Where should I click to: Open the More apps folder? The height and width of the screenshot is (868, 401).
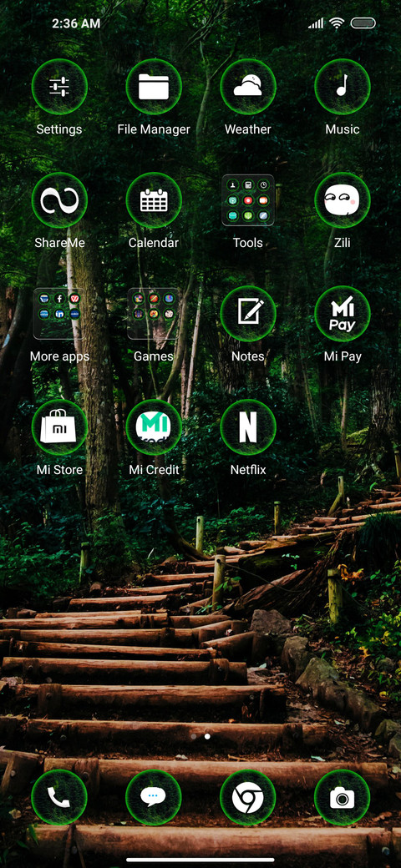point(59,314)
